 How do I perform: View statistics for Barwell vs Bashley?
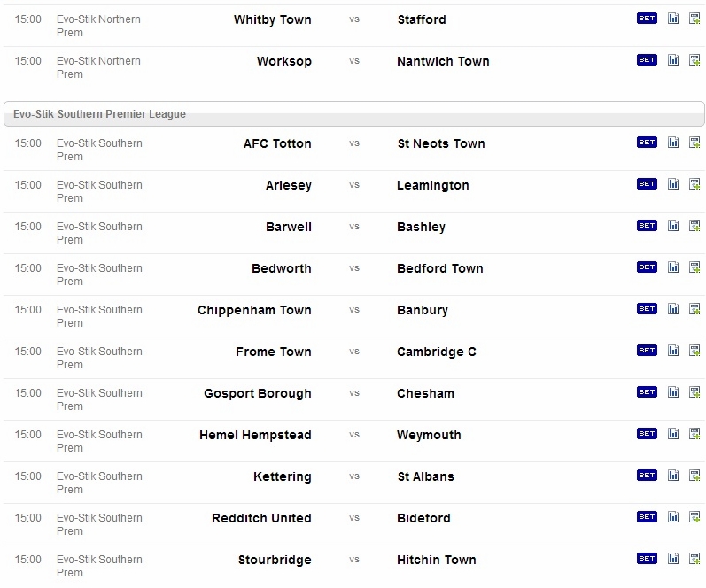coord(673,225)
